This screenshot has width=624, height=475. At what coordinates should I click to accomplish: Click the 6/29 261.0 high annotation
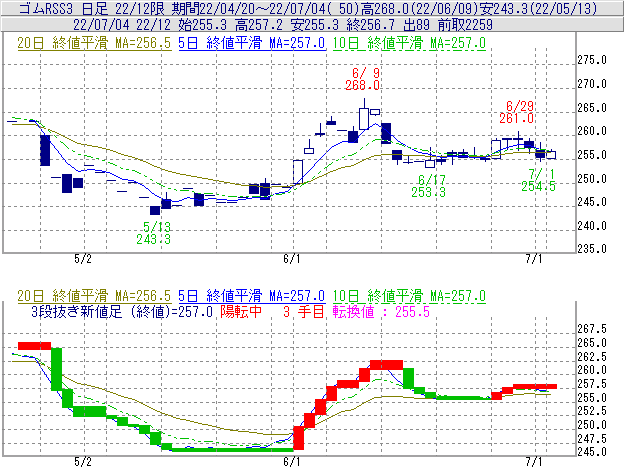[x=517, y=112]
